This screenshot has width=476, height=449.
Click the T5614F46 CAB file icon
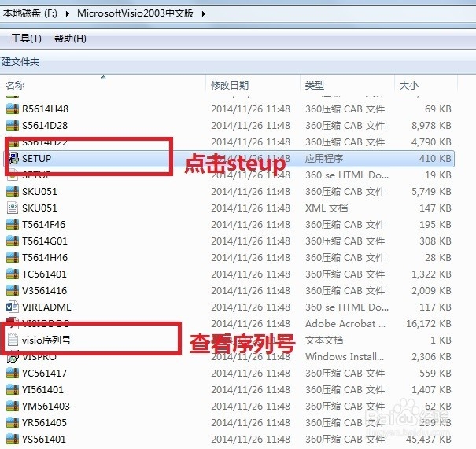(x=13, y=224)
